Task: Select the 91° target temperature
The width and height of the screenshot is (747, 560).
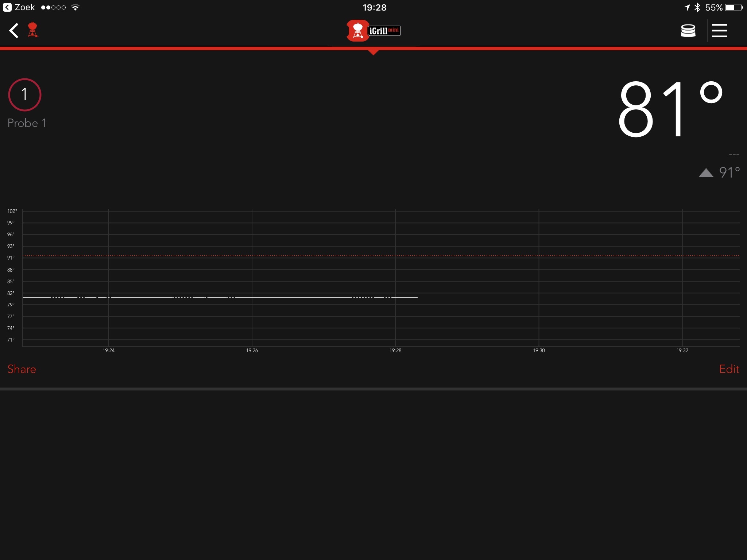Action: pyautogui.click(x=729, y=173)
